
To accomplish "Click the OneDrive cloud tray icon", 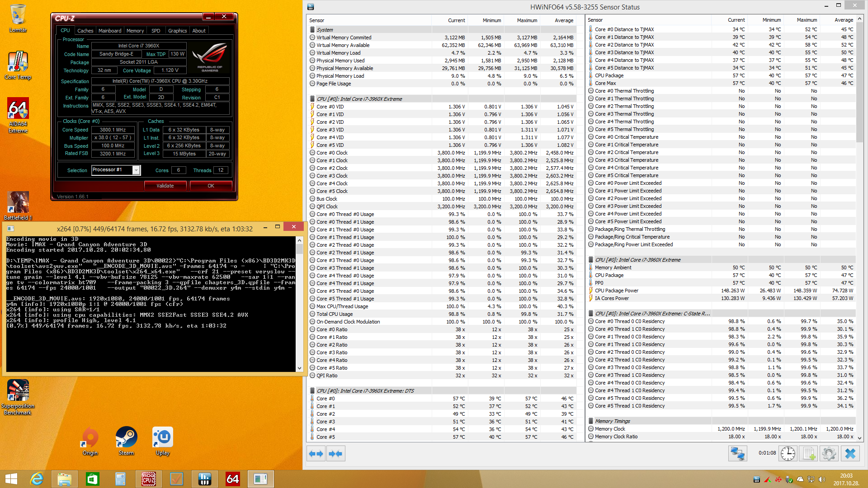I will pos(800,479).
